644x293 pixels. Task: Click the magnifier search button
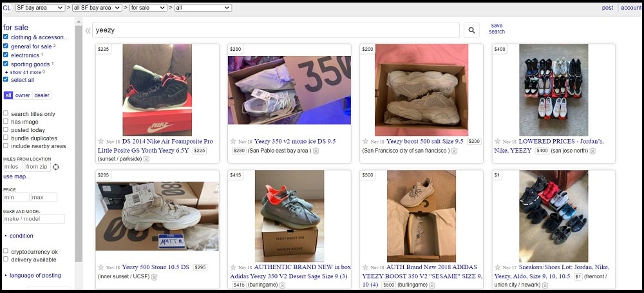pos(471,30)
